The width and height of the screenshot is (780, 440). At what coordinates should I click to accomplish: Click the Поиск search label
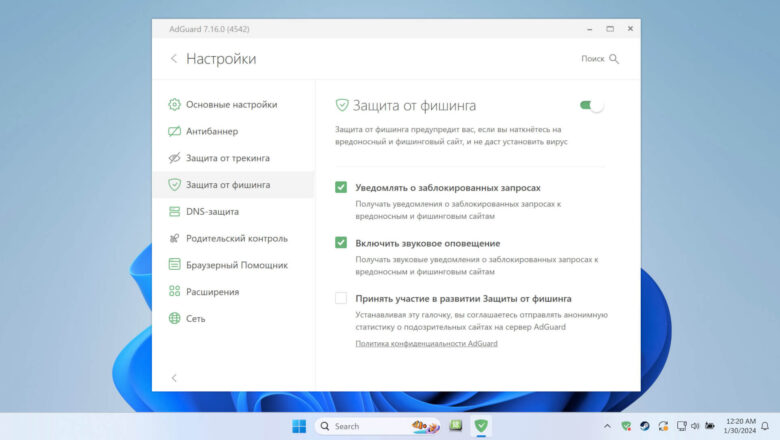point(592,59)
